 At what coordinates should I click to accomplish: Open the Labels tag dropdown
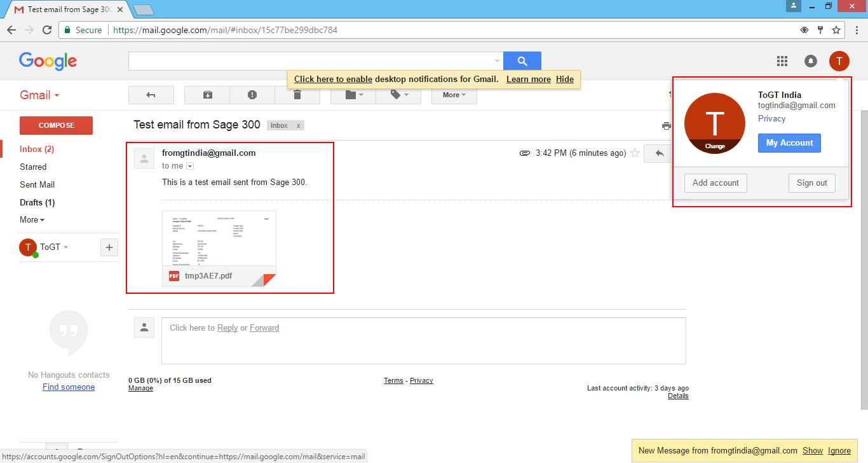pos(398,95)
